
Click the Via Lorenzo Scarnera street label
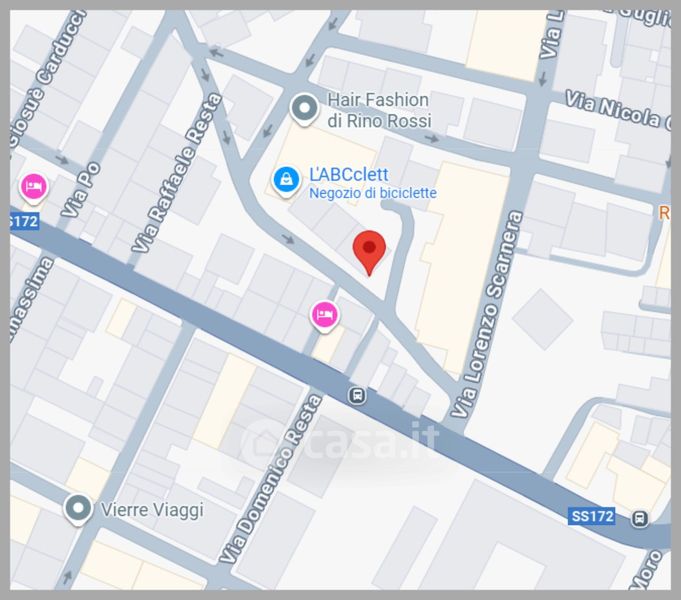click(486, 315)
